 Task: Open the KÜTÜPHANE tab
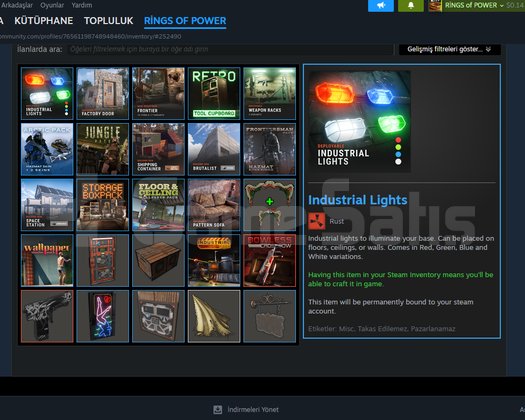coord(44,21)
